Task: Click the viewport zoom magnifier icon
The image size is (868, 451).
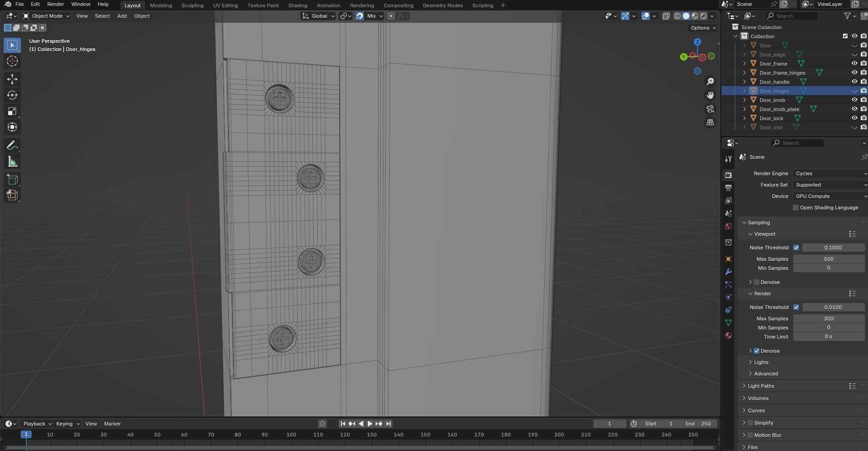Action: (x=710, y=81)
